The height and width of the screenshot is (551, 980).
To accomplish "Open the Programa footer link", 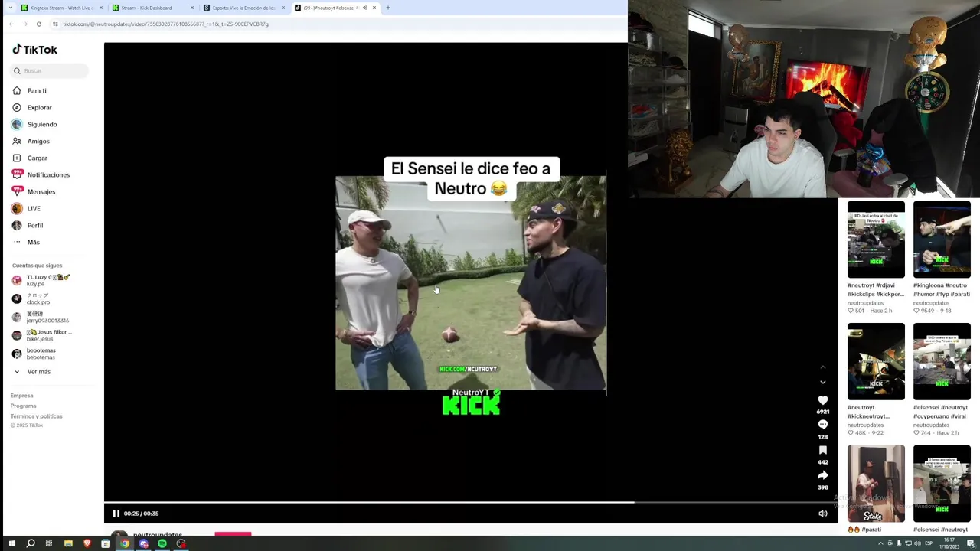I will (24, 406).
